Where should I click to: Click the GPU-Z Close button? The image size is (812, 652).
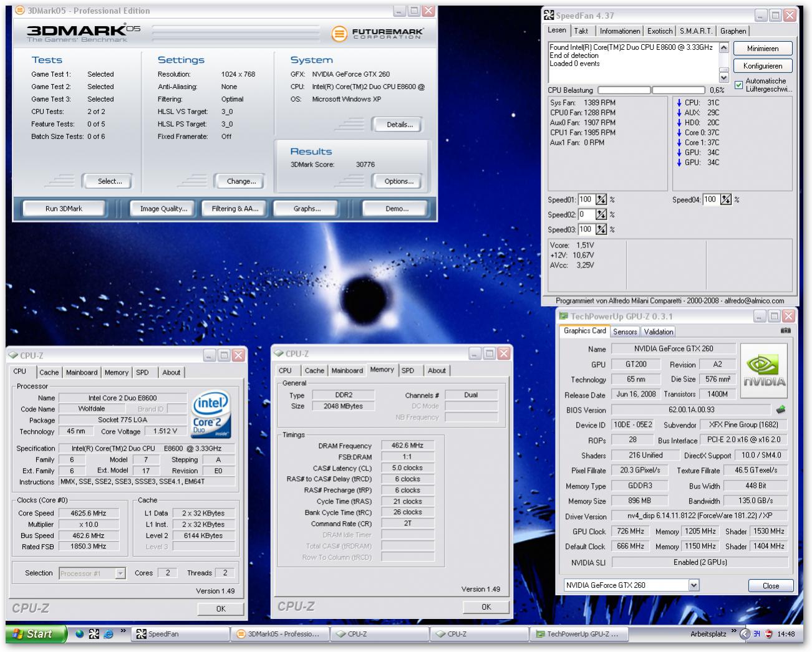[771, 585]
